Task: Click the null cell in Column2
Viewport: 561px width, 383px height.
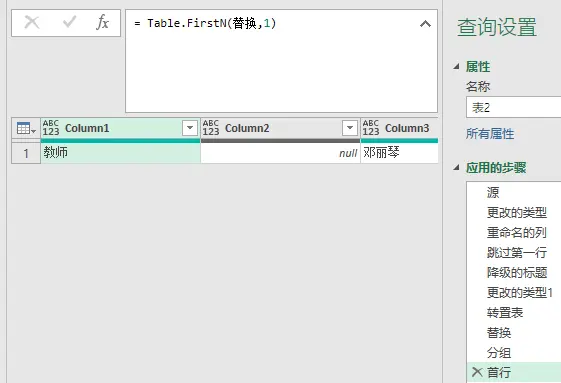Action: coord(280,153)
